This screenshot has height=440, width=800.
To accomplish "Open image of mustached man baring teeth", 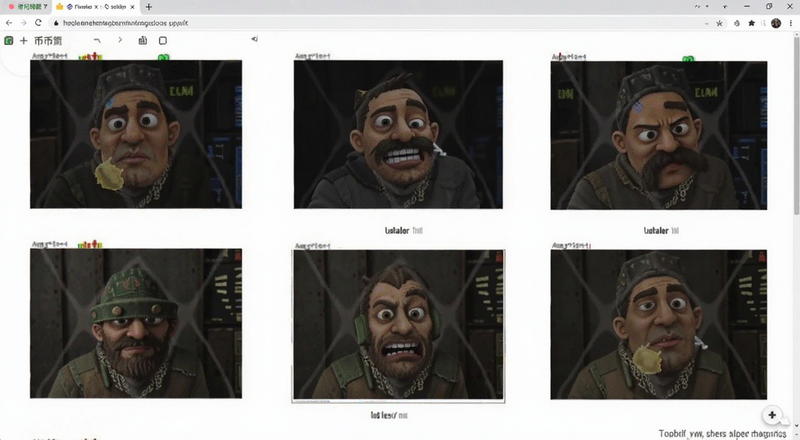I will (398, 134).
